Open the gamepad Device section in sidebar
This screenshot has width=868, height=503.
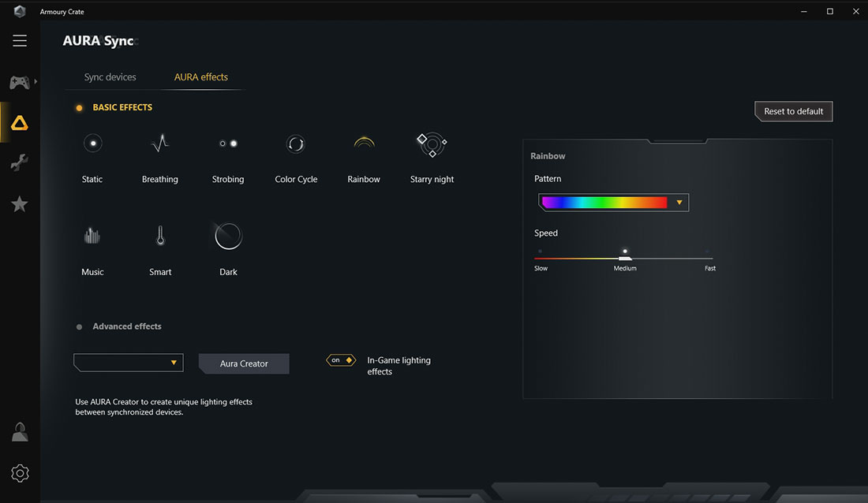click(x=20, y=83)
